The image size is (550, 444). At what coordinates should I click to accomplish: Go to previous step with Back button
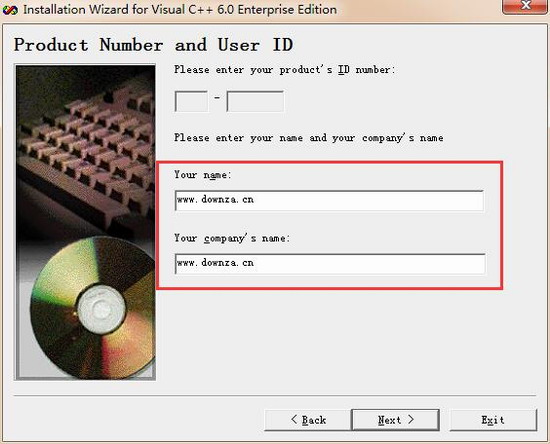tap(308, 420)
